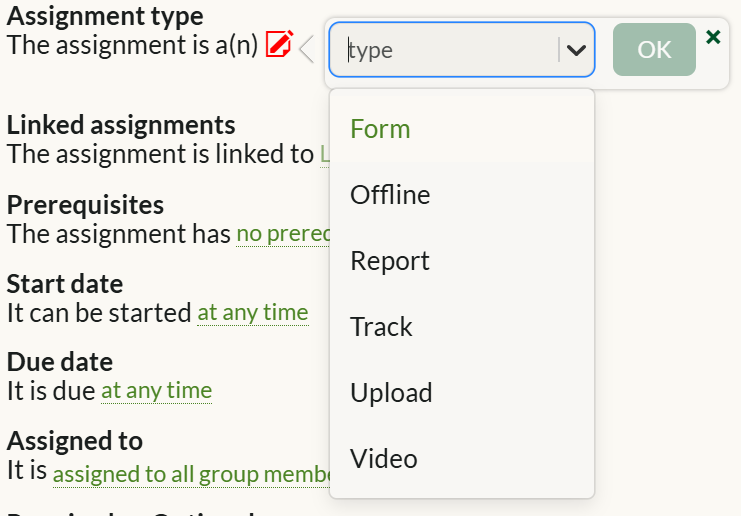Screen dimensions: 741x516
Task: Click the 'Linked assignments' heading
Action: 121,125
